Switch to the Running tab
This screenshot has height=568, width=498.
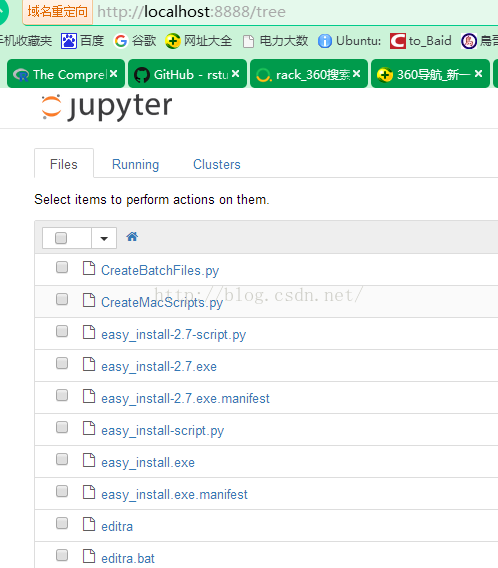click(135, 164)
